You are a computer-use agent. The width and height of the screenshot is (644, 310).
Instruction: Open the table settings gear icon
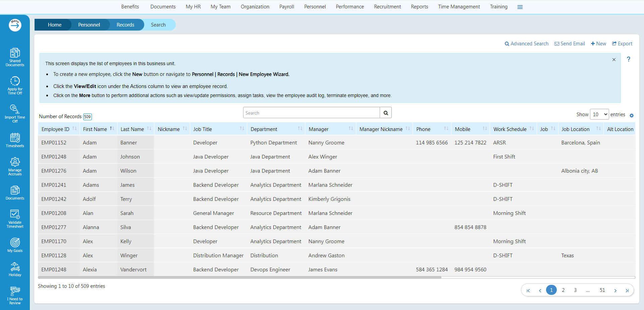(x=632, y=116)
